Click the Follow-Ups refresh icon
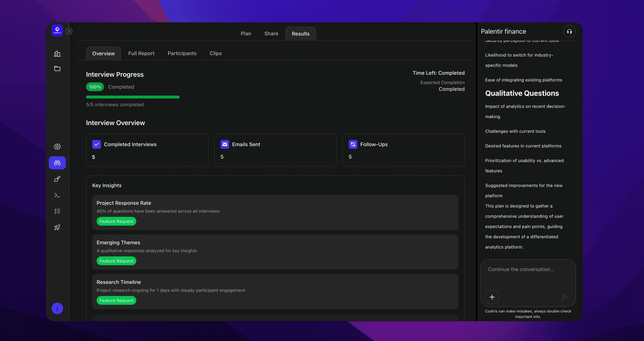Screen dimensions: 644x341 click(353, 144)
